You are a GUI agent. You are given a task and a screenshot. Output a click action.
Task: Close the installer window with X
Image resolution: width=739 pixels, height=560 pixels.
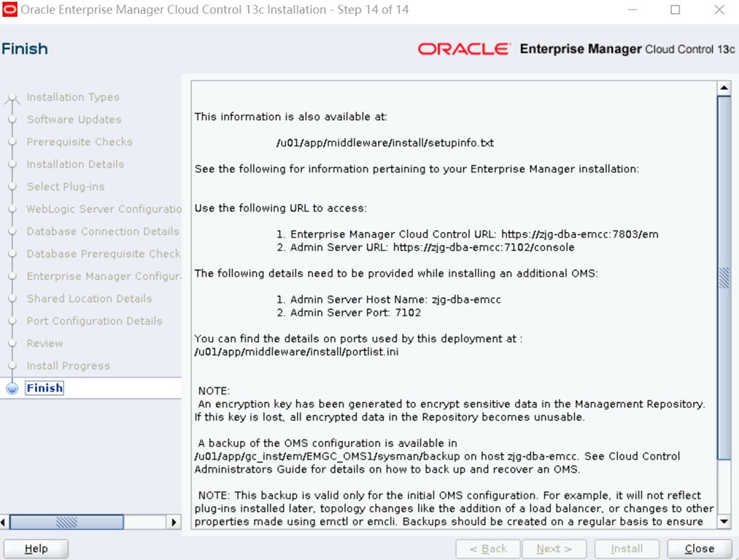tap(719, 10)
